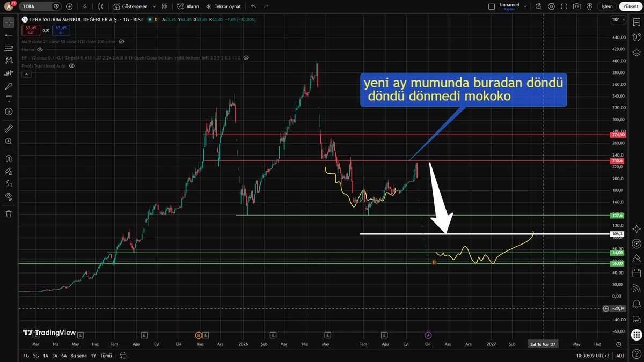
Task: Select the Tümü time range
Action: (106, 355)
